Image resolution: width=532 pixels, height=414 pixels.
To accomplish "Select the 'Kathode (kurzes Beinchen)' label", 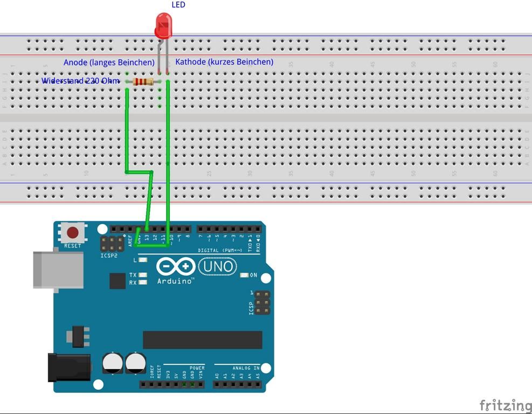I will [224, 62].
